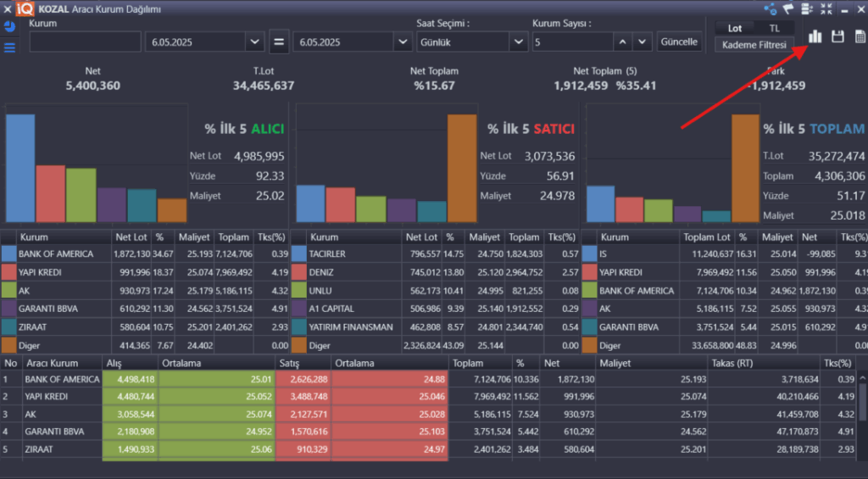Click the T.Lot value 34,465,637

pos(264,86)
